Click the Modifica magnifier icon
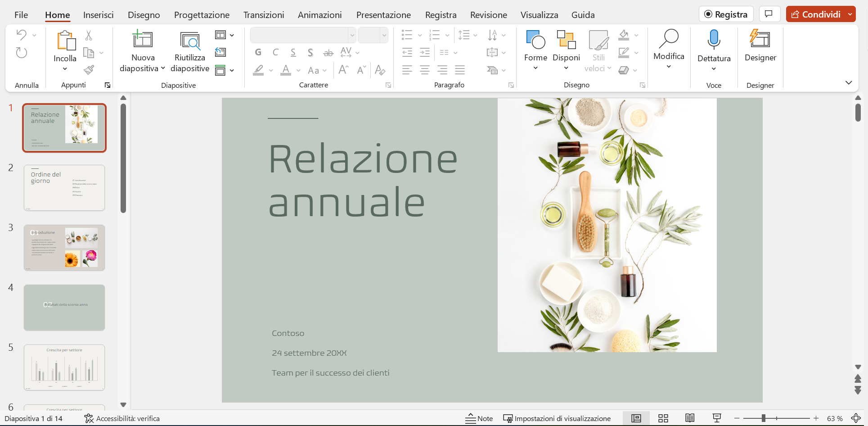The height and width of the screenshot is (426, 868). point(669,39)
